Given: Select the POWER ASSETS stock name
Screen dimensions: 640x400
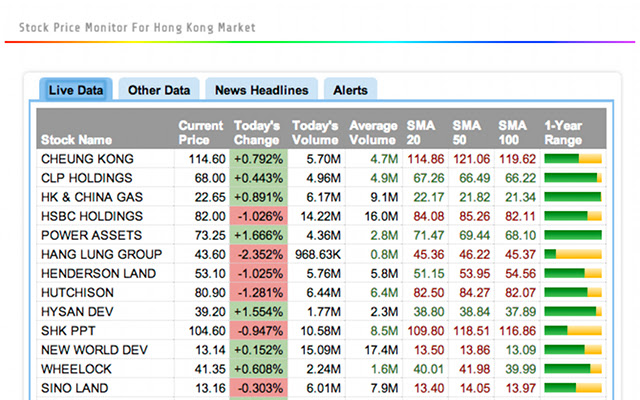Looking at the screenshot, I should click(x=91, y=235).
